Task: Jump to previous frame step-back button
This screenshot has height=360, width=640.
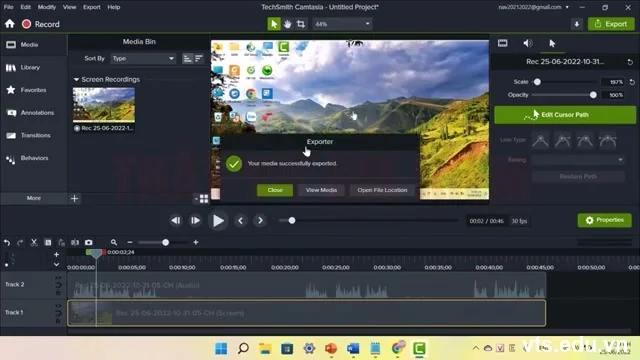Action: coord(176,220)
